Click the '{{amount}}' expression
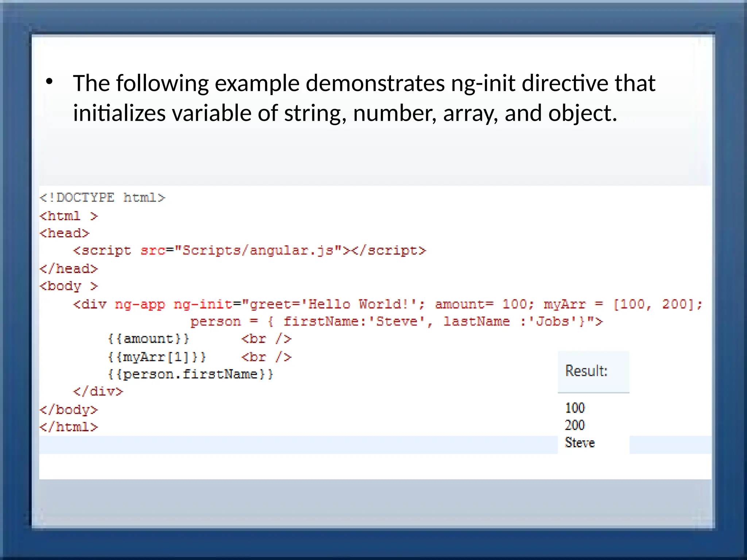The image size is (747, 560). [148, 339]
